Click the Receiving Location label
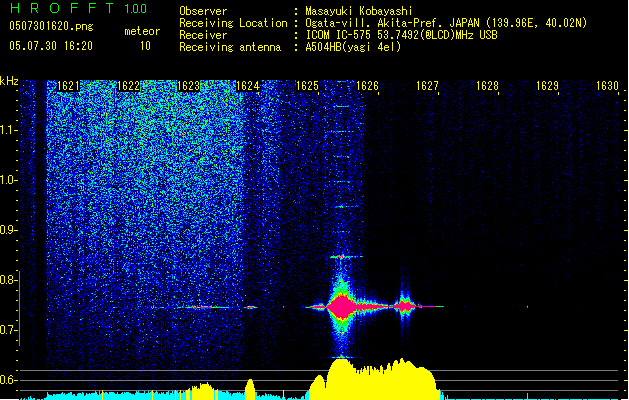The width and height of the screenshot is (629, 400). point(233,23)
